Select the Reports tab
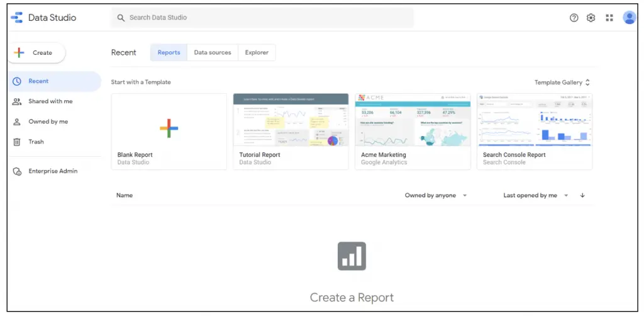Image resolution: width=644 pixels, height=316 pixels. click(169, 53)
